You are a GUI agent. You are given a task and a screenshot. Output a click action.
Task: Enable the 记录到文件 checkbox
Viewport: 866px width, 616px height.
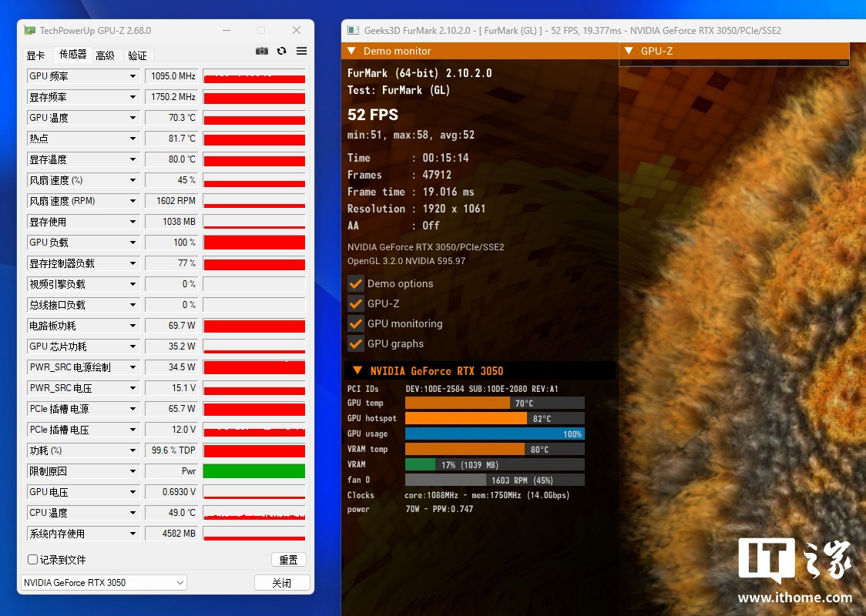33,560
